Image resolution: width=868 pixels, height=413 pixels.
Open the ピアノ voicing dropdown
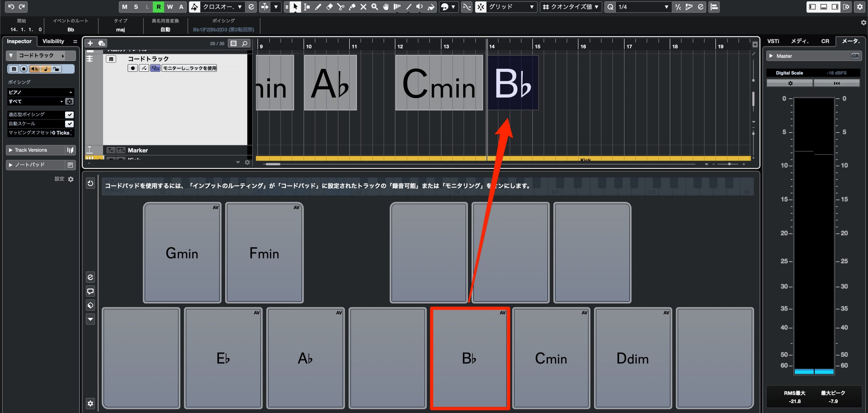click(40, 92)
